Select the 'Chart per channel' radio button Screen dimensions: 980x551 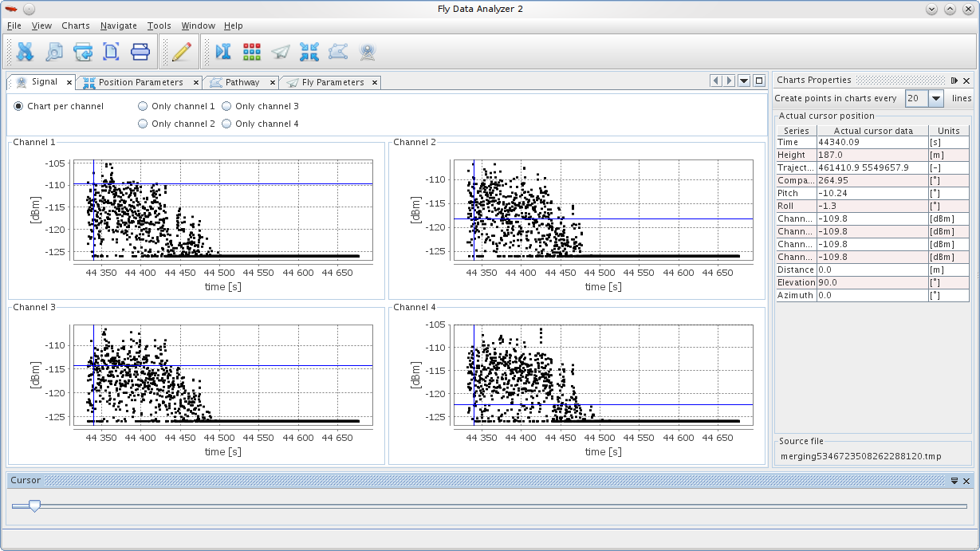(x=18, y=106)
